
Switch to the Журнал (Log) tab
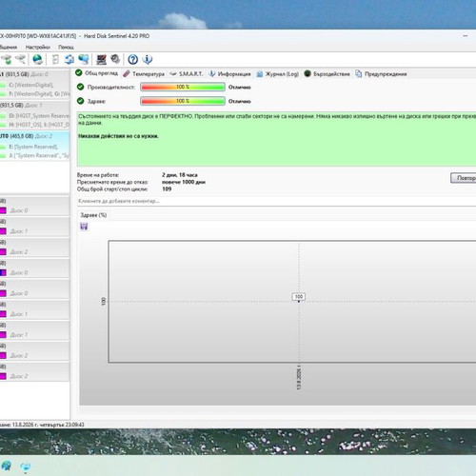(x=278, y=74)
